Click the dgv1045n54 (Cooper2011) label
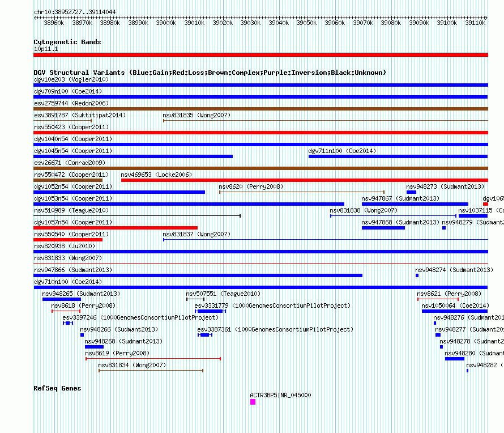504x433 pixels. [x=73, y=151]
